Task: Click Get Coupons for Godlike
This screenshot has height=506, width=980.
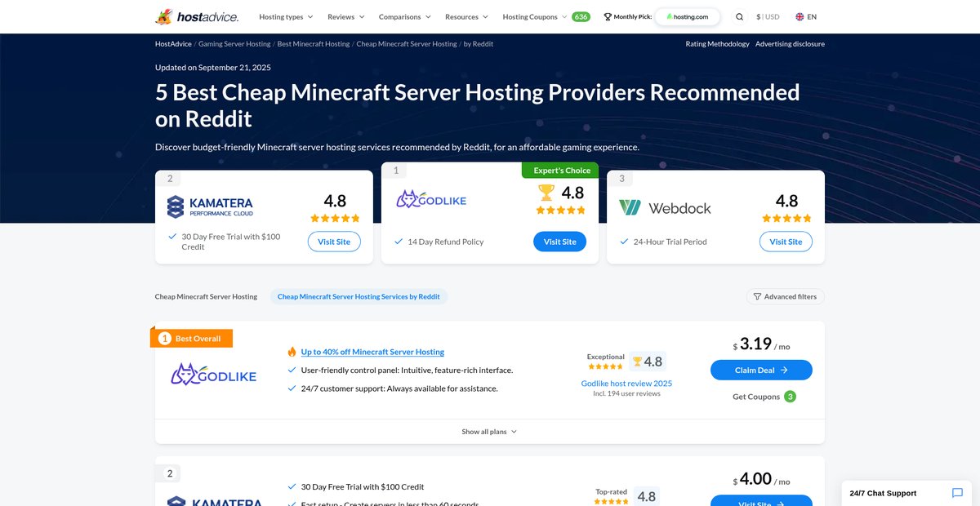Action: (756, 397)
